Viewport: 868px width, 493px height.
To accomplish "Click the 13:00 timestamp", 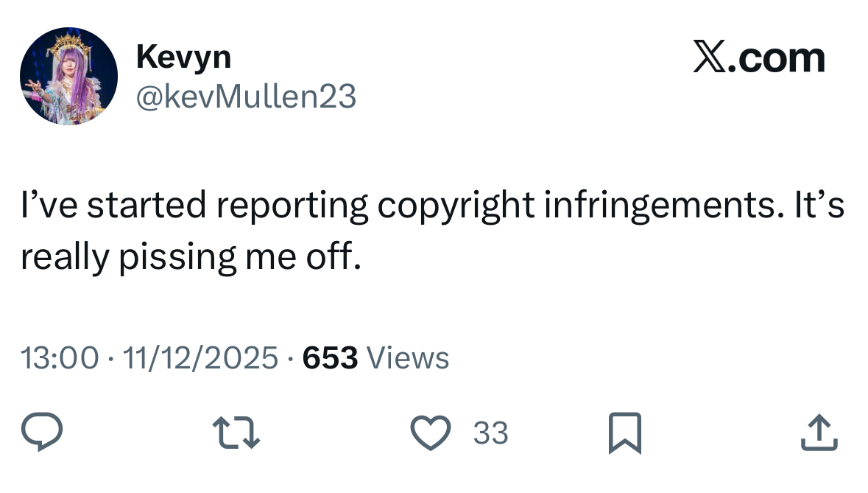I will click(59, 358).
